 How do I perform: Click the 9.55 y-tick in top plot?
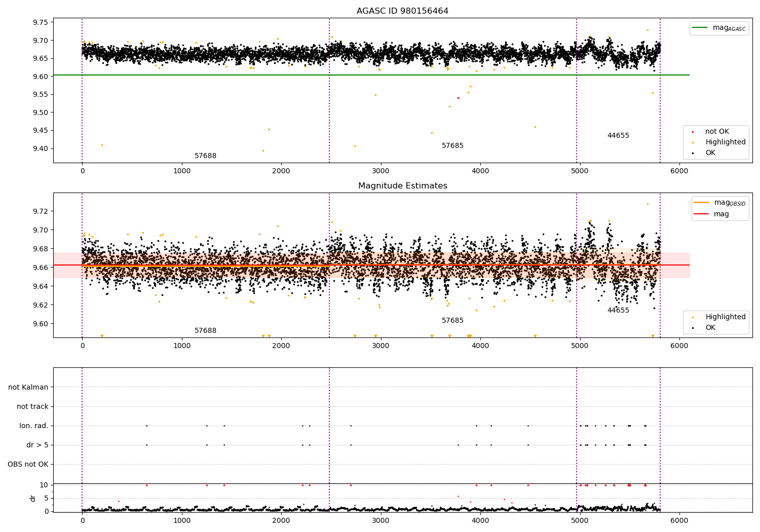point(41,94)
